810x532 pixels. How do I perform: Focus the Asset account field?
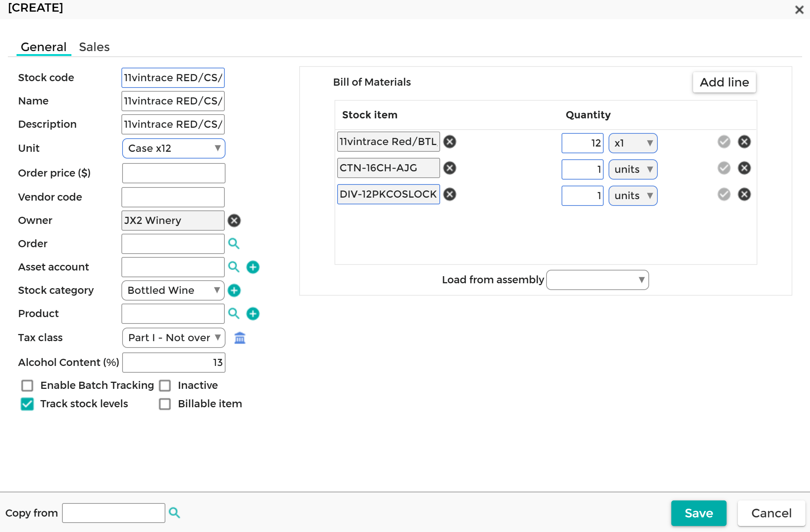173,267
